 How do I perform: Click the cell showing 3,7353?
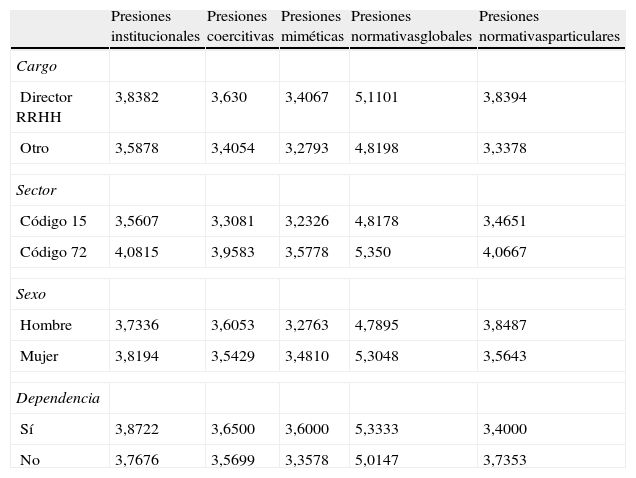(505, 460)
